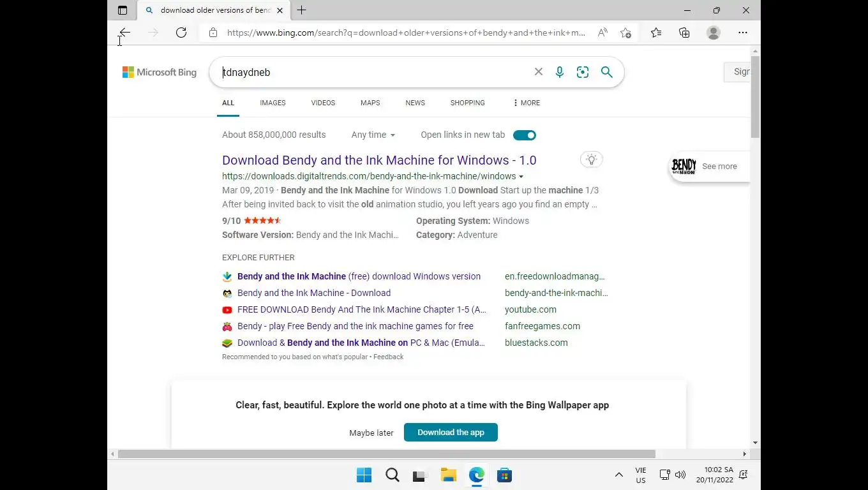Add this page to favorites

tap(625, 33)
